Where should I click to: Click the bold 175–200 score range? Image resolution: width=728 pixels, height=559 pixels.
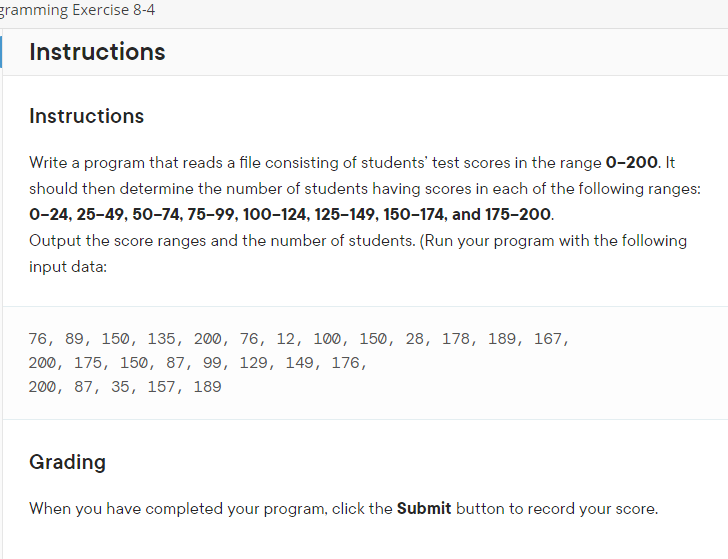tap(518, 214)
